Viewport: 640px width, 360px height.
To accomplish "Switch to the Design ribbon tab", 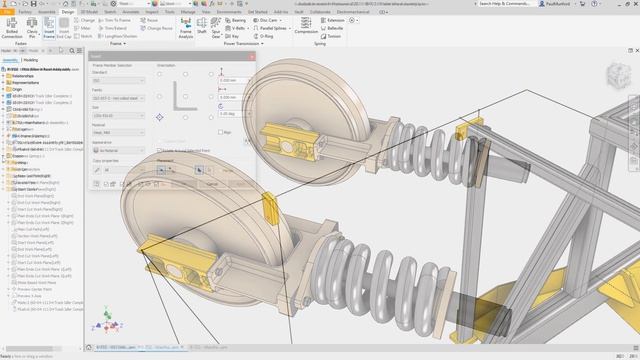I will tap(68, 12).
